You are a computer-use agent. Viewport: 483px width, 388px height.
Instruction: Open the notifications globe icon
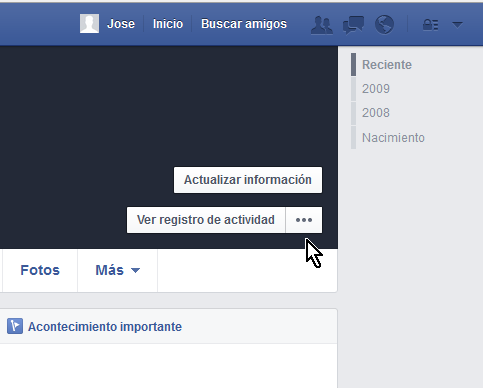(384, 25)
